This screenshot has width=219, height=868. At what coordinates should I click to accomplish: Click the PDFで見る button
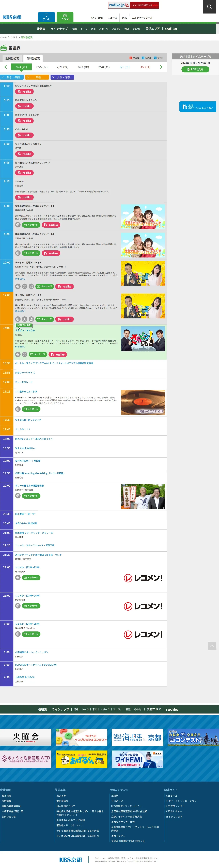coord(195,69)
